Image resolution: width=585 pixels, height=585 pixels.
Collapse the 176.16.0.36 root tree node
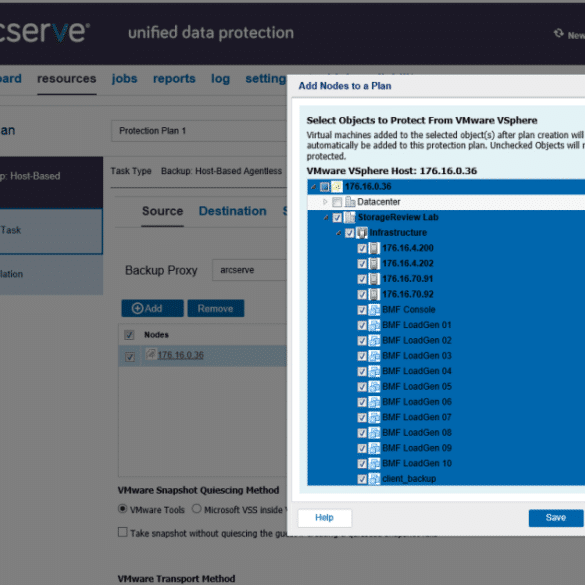click(314, 187)
